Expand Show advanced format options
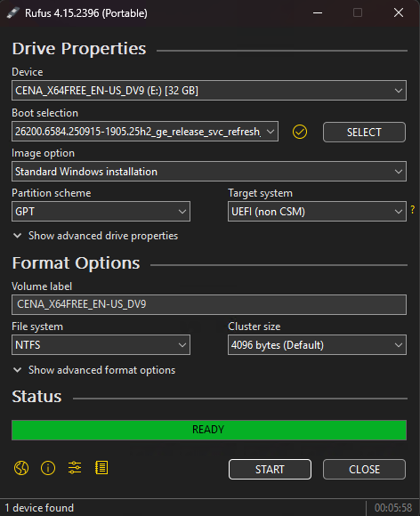The width and height of the screenshot is (420, 516). (94, 370)
